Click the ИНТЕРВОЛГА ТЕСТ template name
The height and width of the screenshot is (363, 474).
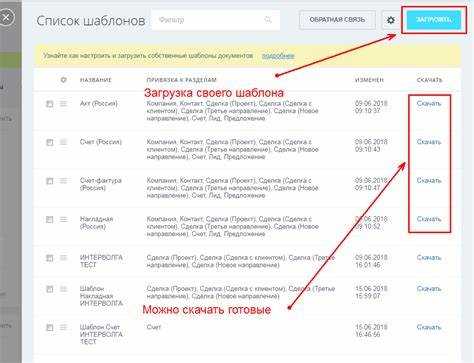(x=101, y=261)
